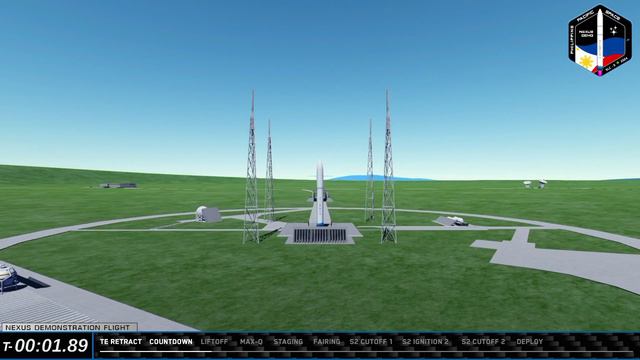This screenshot has height=360, width=640.
Task: Select the COUNTDOWN timeline event
Action: tap(171, 342)
